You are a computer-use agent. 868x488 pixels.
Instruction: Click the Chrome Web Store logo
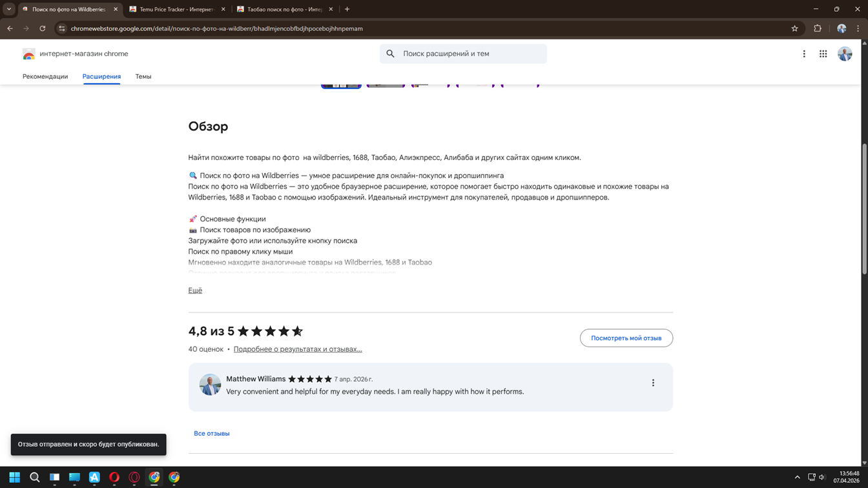[x=28, y=54]
